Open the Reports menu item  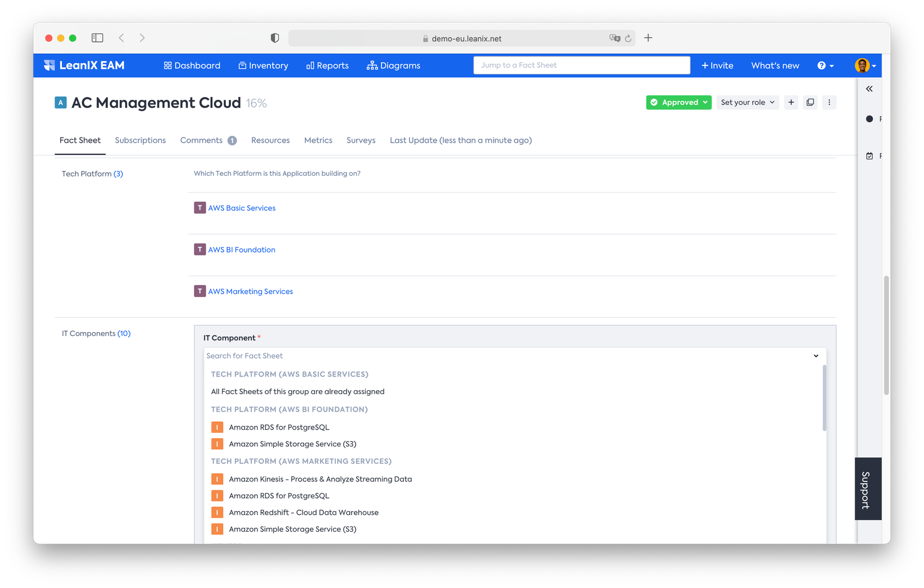pos(327,65)
